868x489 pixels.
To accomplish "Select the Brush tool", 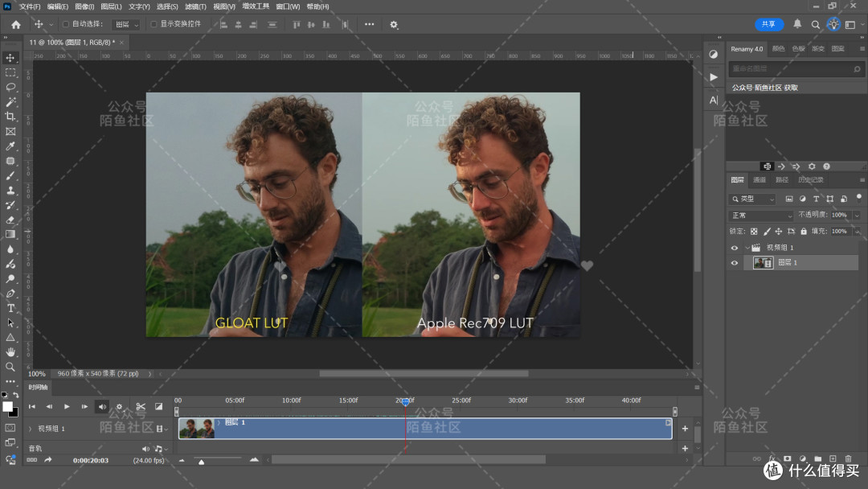I will [10, 175].
